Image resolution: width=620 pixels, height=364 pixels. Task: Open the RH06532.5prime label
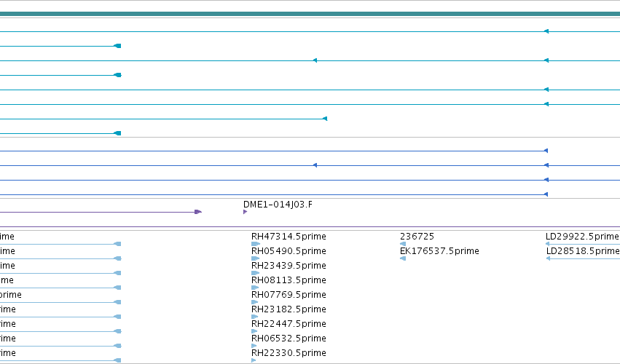click(x=289, y=339)
